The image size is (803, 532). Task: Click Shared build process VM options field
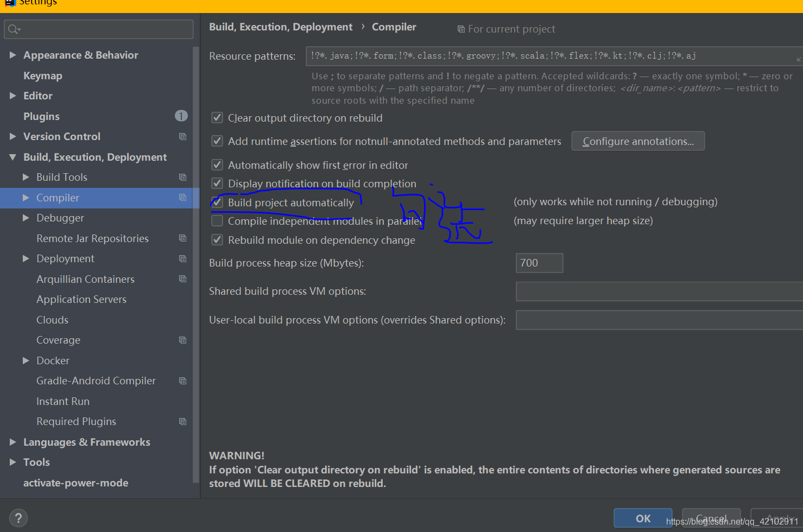pyautogui.click(x=659, y=291)
